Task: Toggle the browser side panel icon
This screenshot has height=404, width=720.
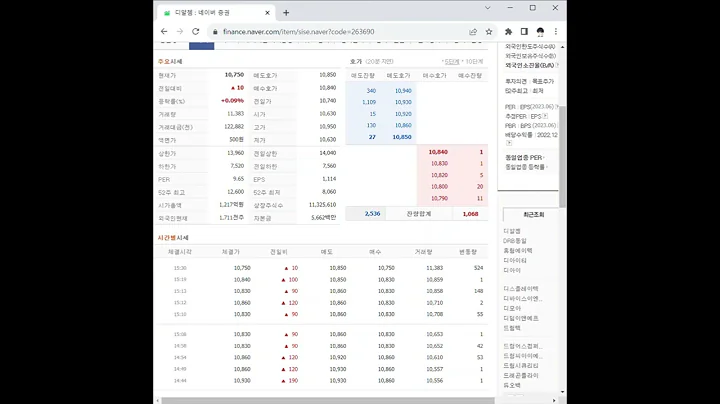Action: [524, 32]
